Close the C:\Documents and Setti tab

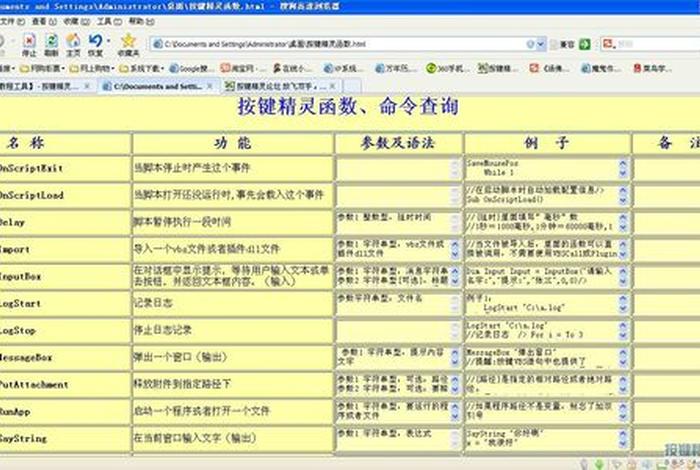210,86
